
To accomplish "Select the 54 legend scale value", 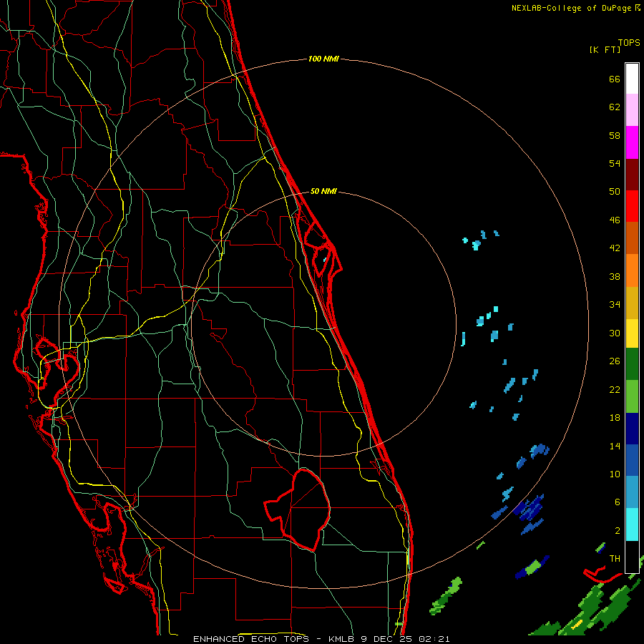I will [x=615, y=163].
